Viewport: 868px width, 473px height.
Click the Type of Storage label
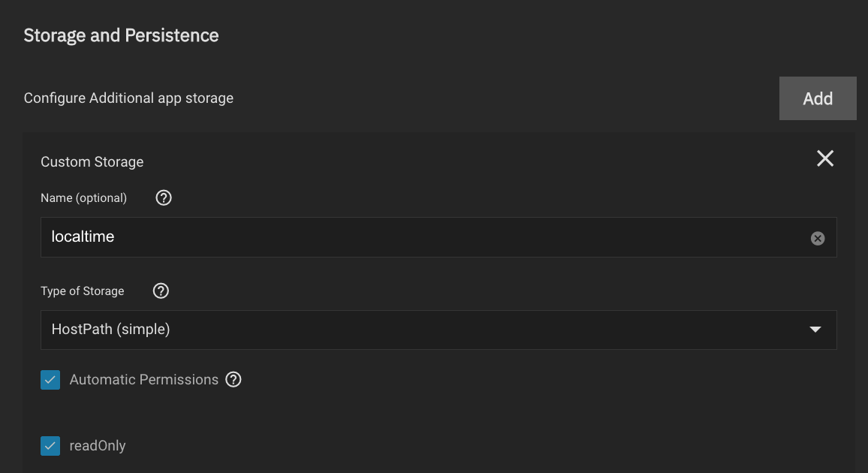[82, 291]
